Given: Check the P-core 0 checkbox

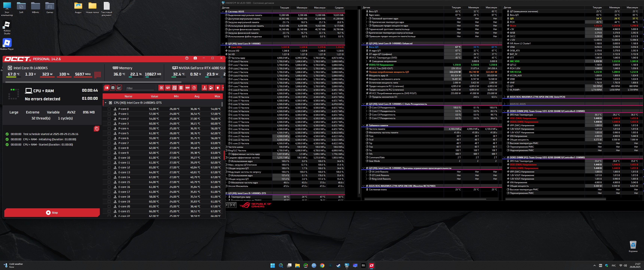Looking at the screenshot, I should (109, 109).
